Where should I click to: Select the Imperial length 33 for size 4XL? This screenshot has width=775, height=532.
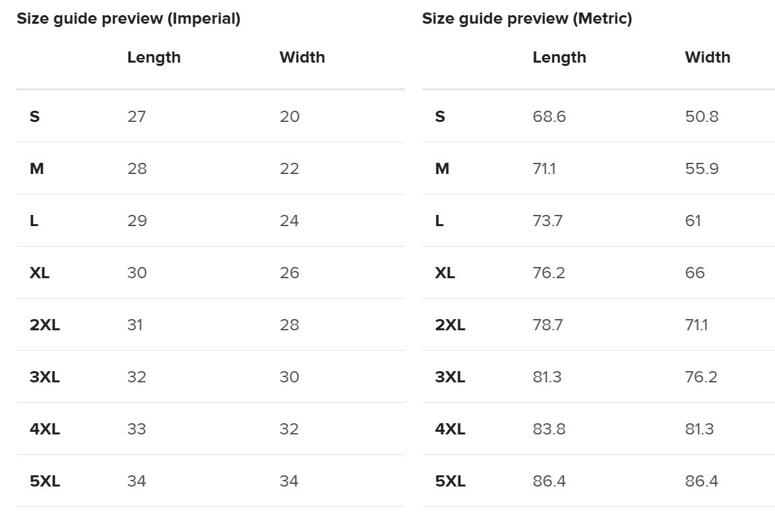pos(137,429)
